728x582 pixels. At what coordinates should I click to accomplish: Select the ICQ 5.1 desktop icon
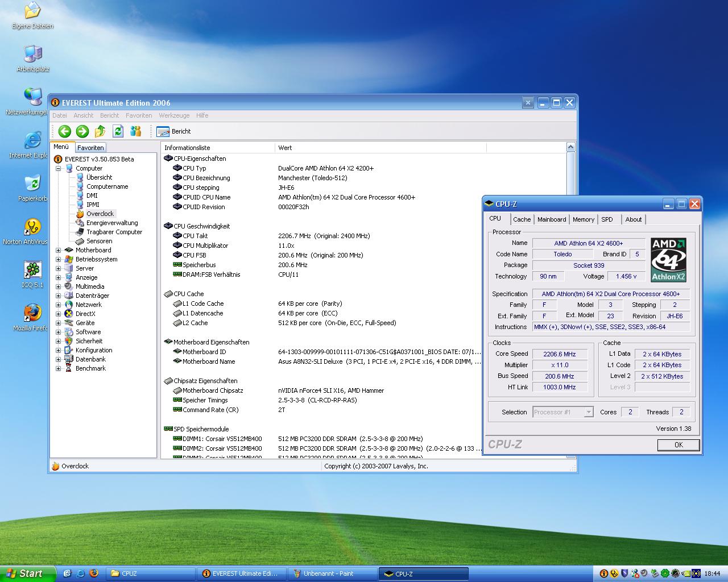32,271
